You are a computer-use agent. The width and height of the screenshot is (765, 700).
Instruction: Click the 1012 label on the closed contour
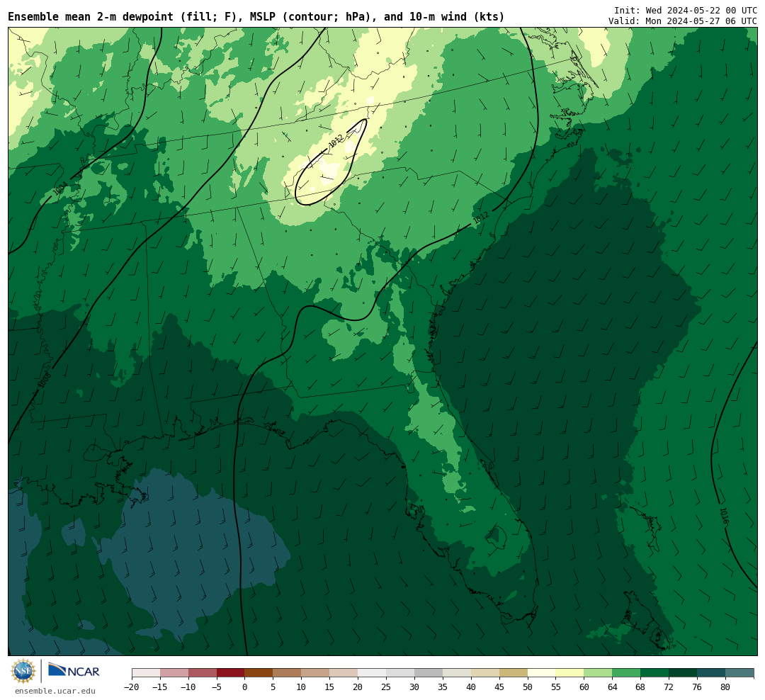coord(336,141)
